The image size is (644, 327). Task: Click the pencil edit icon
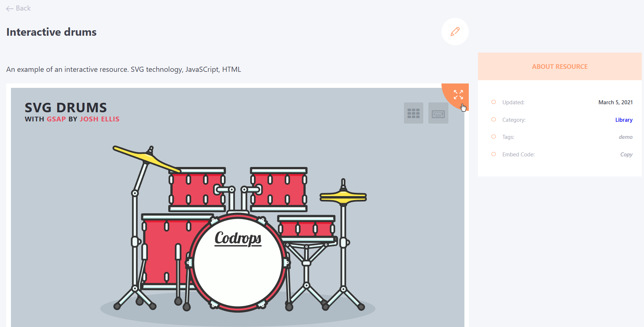455,32
